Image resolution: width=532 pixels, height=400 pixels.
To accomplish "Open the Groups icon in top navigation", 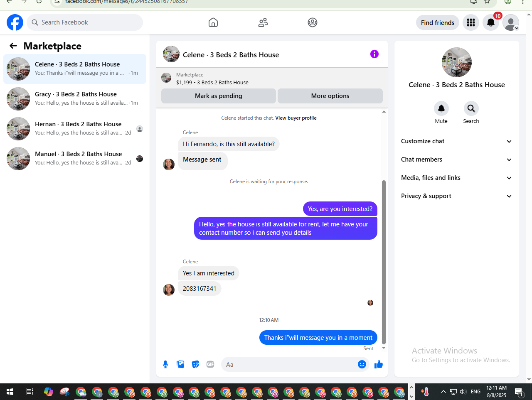I will coord(313,22).
